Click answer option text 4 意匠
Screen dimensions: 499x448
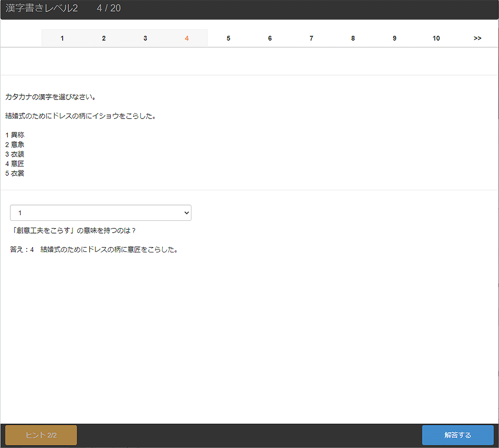[15, 164]
